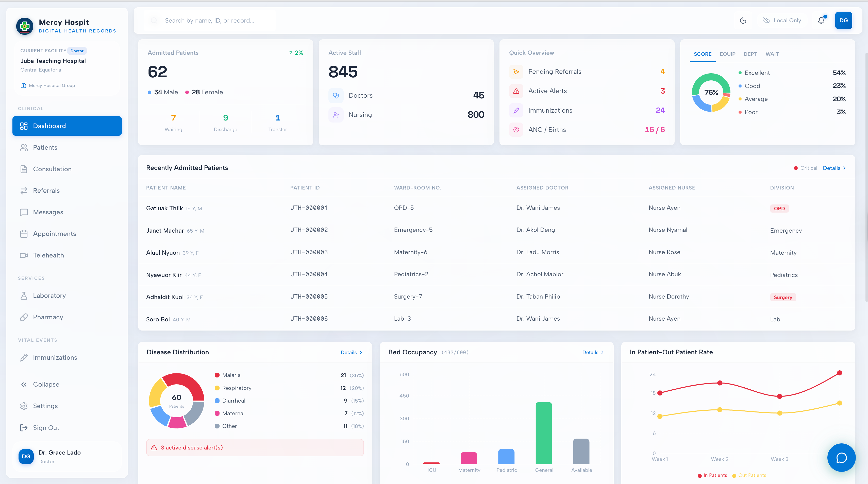The height and width of the screenshot is (484, 868).
Task: Click the Immunizations icon in Quick Overview
Action: (516, 111)
